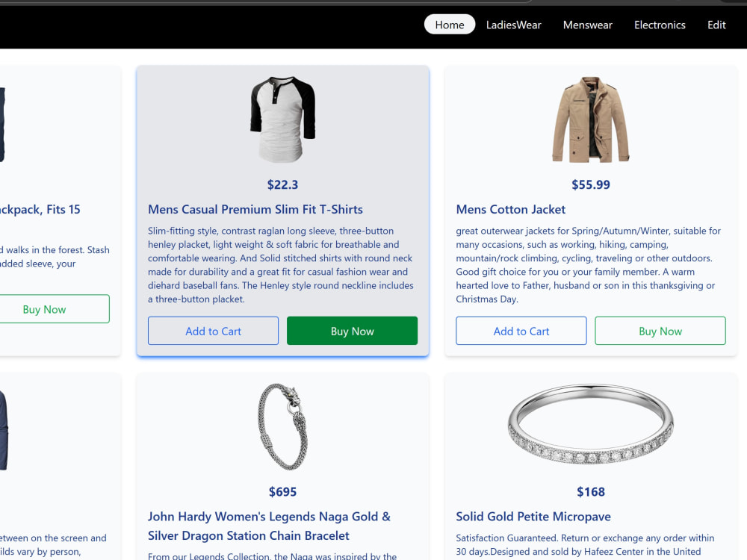
Task: Open the Home navigation tab
Action: click(x=449, y=25)
